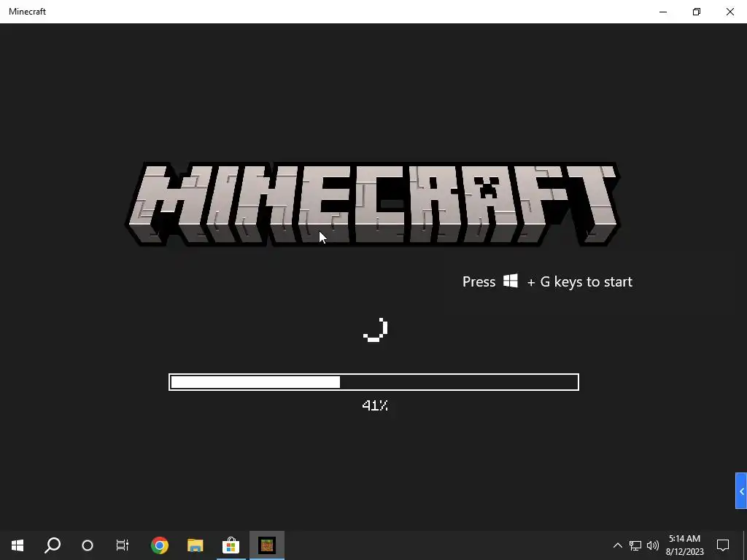
Task: Launch Cortana circle icon
Action: pyautogui.click(x=88, y=545)
